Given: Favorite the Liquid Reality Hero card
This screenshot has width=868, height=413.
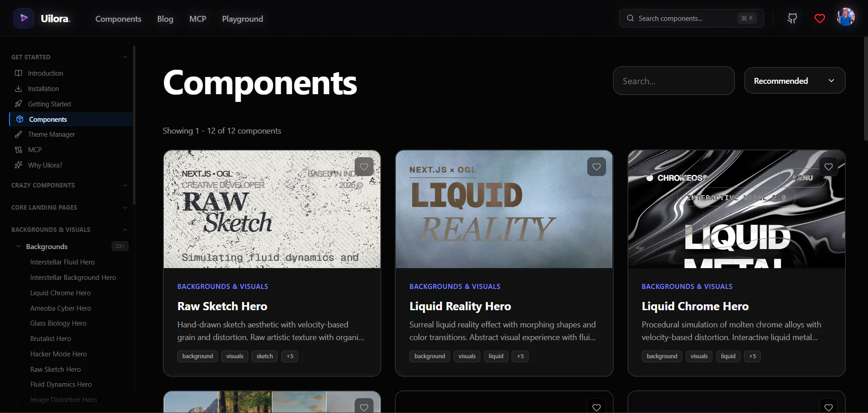Looking at the screenshot, I should coord(597,167).
